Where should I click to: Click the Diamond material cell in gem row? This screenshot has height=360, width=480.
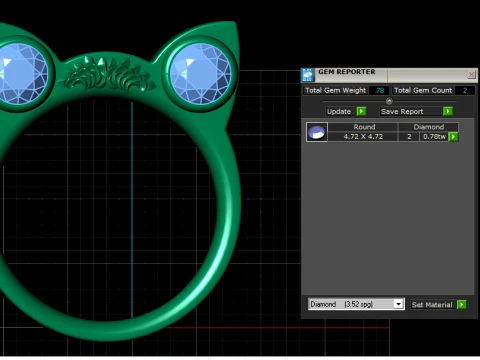(x=428, y=127)
